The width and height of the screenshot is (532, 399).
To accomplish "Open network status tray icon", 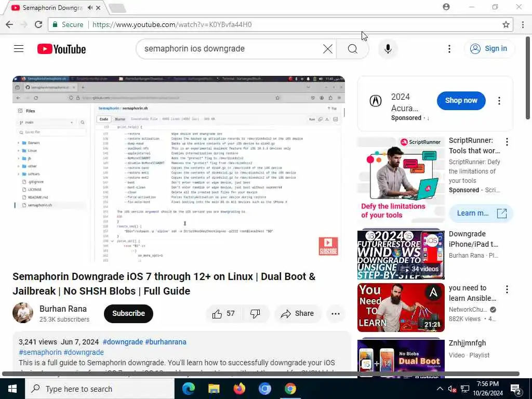I will coord(465,389).
